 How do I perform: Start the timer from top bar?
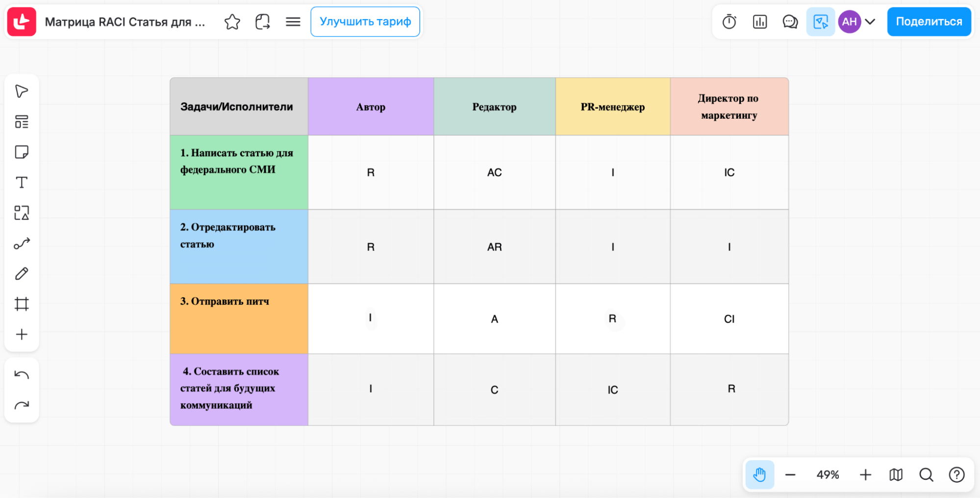pyautogui.click(x=729, y=22)
